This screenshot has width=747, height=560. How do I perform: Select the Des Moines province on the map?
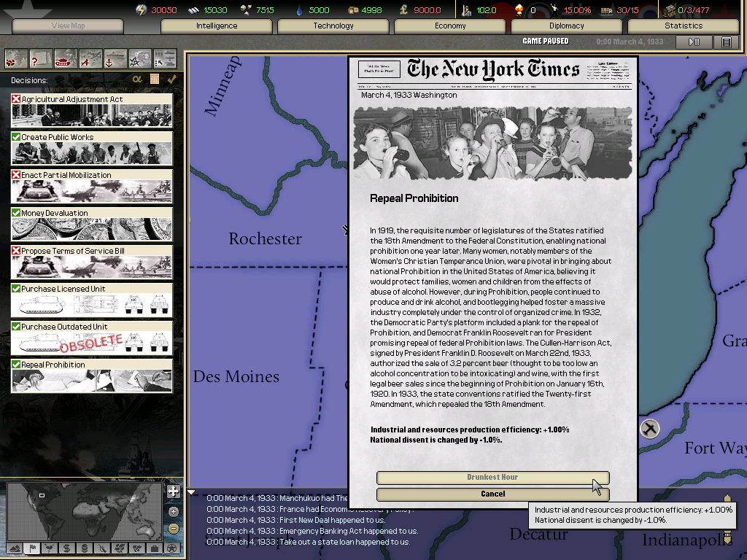click(x=236, y=377)
